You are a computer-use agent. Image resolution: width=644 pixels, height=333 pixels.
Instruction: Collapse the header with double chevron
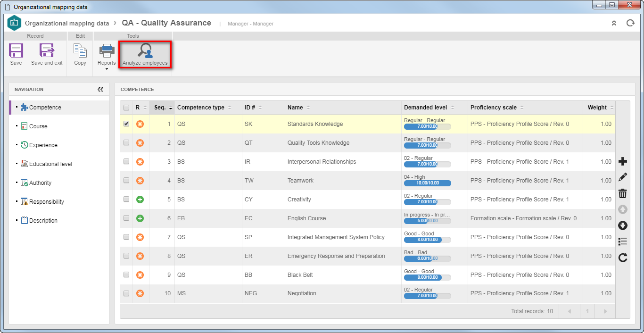click(x=614, y=23)
